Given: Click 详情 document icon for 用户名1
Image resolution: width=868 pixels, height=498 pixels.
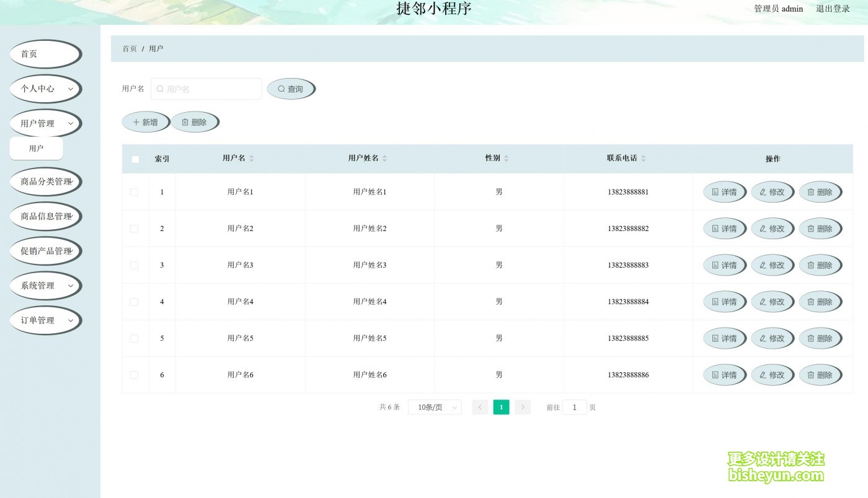Looking at the screenshot, I should [x=715, y=192].
